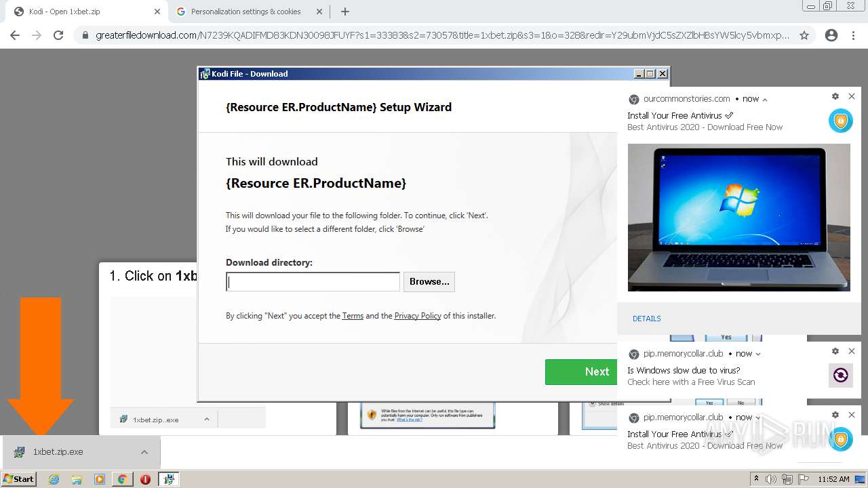Launch Internet Explorer from taskbar
This screenshot has width=868, height=488.
[54, 479]
